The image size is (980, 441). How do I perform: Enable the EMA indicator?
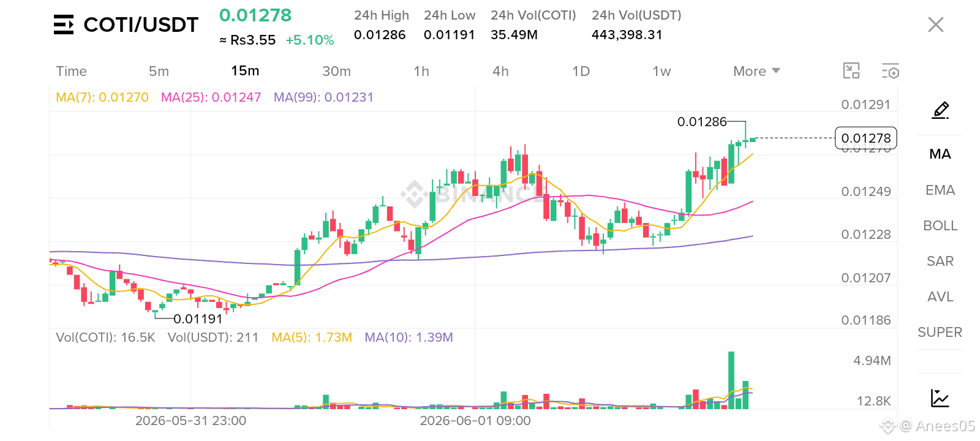pyautogui.click(x=940, y=190)
